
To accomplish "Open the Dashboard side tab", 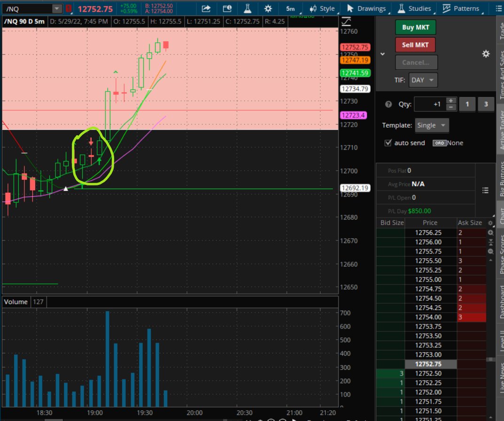I will 500,302.
